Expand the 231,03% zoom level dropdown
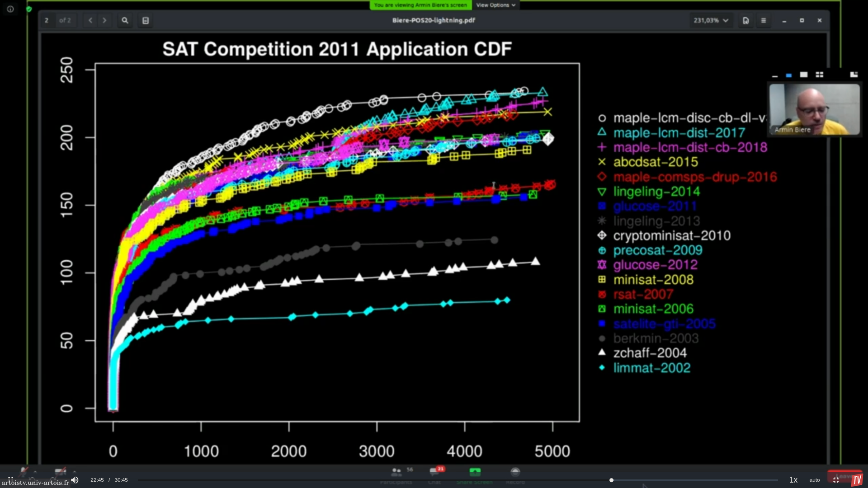Viewport: 868px width, 488px height. [711, 20]
